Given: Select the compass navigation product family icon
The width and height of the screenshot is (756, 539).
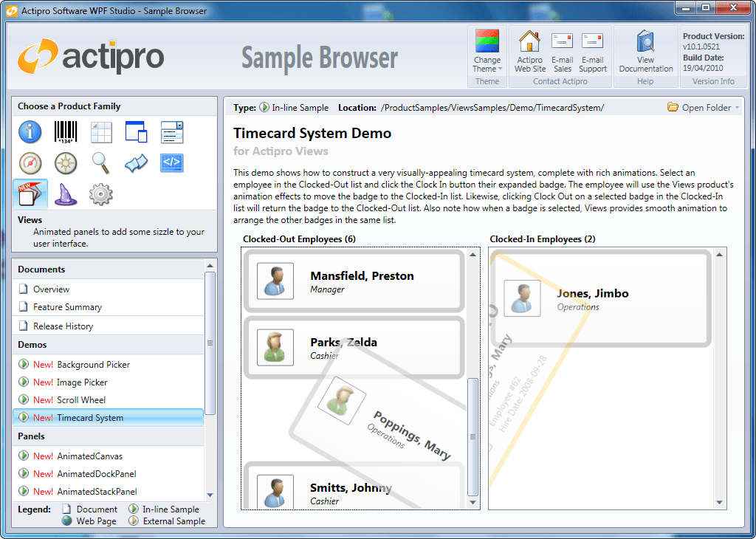Looking at the screenshot, I should [x=66, y=163].
